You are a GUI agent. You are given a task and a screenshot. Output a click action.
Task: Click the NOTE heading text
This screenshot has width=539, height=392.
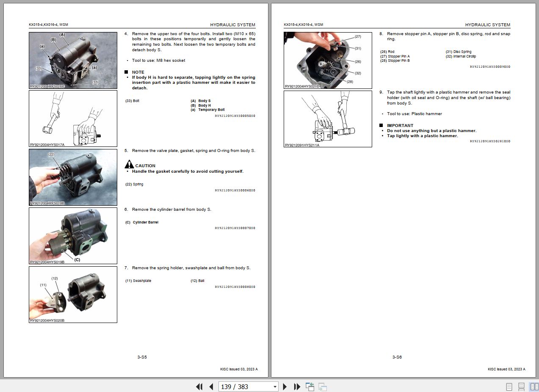(138, 72)
